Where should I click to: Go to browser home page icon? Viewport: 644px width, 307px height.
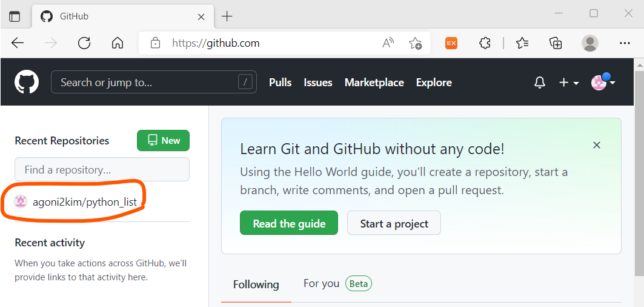click(x=118, y=43)
